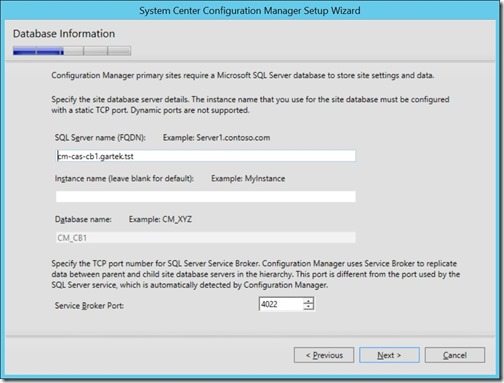
Task: Click the SQL Server name (FQDN) label
Action: pos(100,138)
